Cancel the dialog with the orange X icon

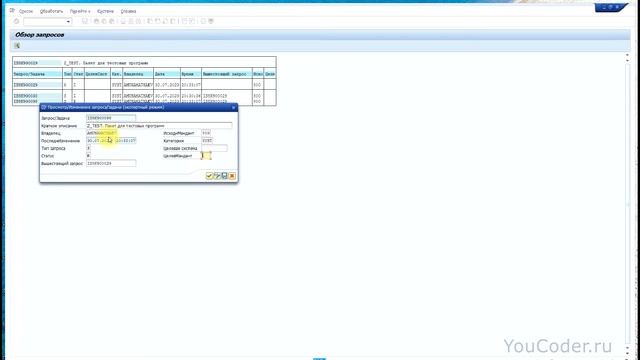click(232, 176)
